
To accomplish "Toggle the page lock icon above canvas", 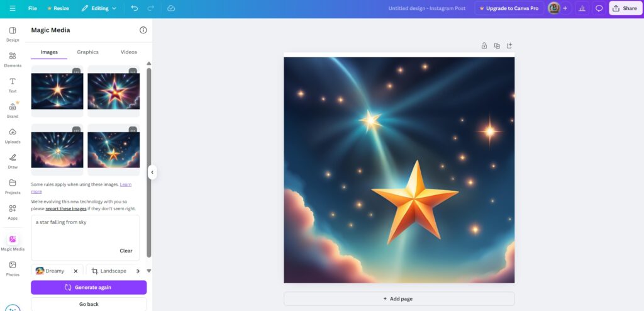I will click(x=484, y=45).
